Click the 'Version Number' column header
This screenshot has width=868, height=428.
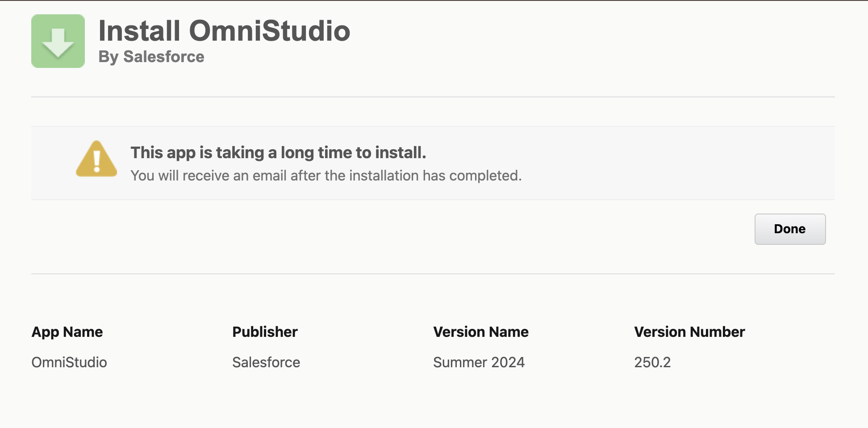(x=689, y=332)
